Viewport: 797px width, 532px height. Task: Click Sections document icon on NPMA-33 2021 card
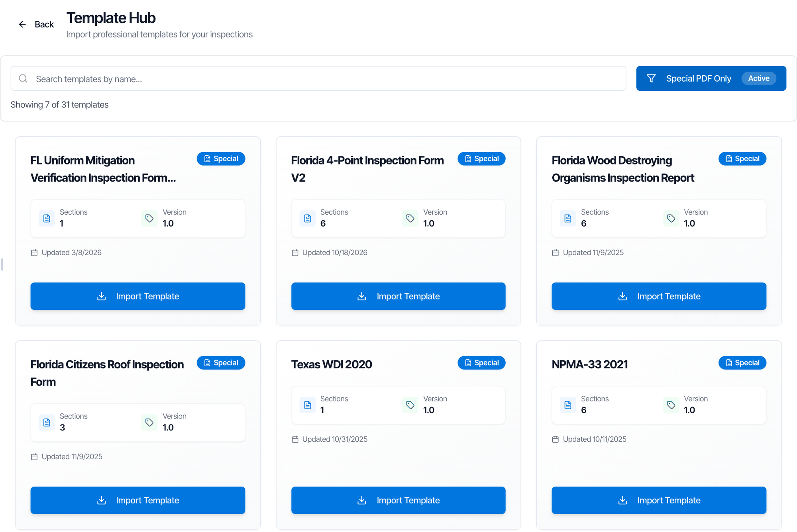tap(568, 405)
